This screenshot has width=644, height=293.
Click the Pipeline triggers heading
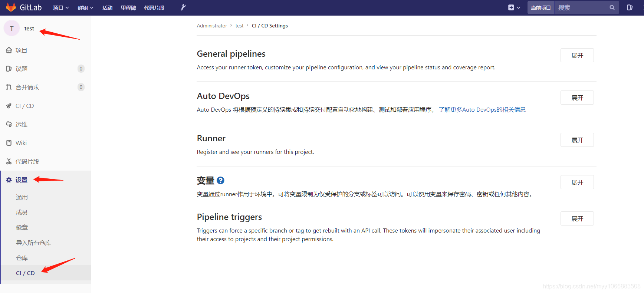(x=229, y=217)
